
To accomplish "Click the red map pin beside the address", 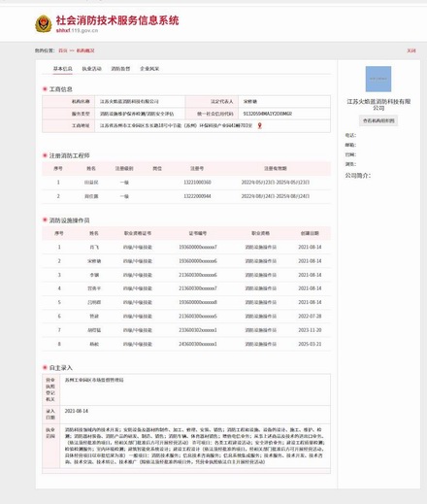I will click(x=259, y=125).
